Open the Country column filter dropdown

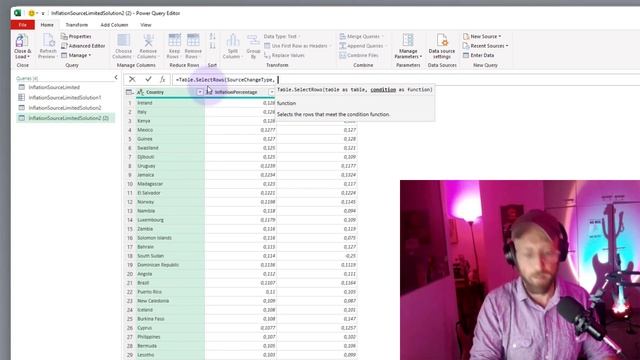tap(200, 92)
